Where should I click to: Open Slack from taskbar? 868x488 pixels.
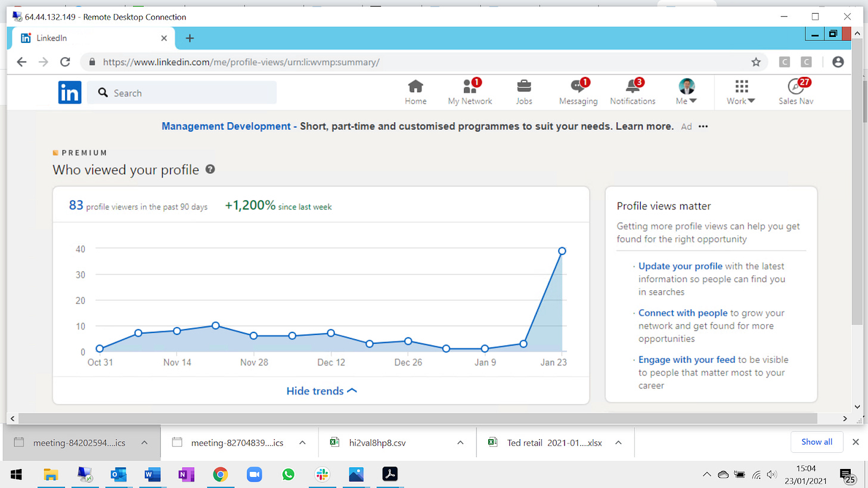pyautogui.click(x=322, y=474)
